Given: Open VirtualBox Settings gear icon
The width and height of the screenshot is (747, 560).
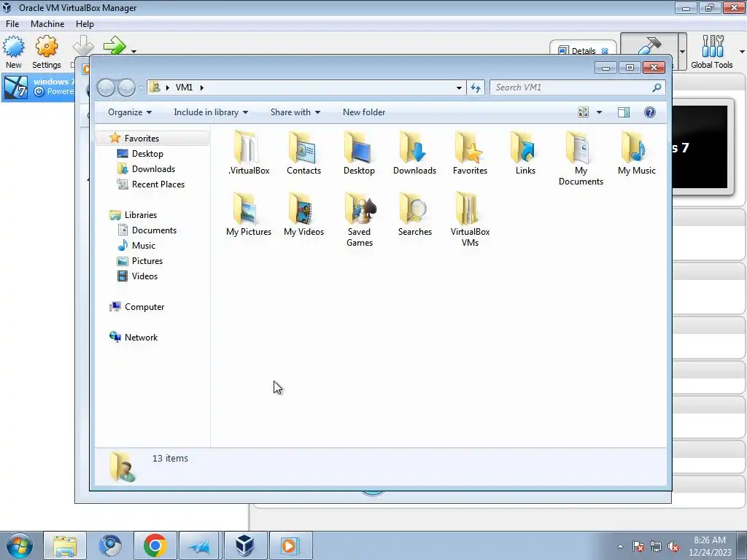Looking at the screenshot, I should click(46, 52).
